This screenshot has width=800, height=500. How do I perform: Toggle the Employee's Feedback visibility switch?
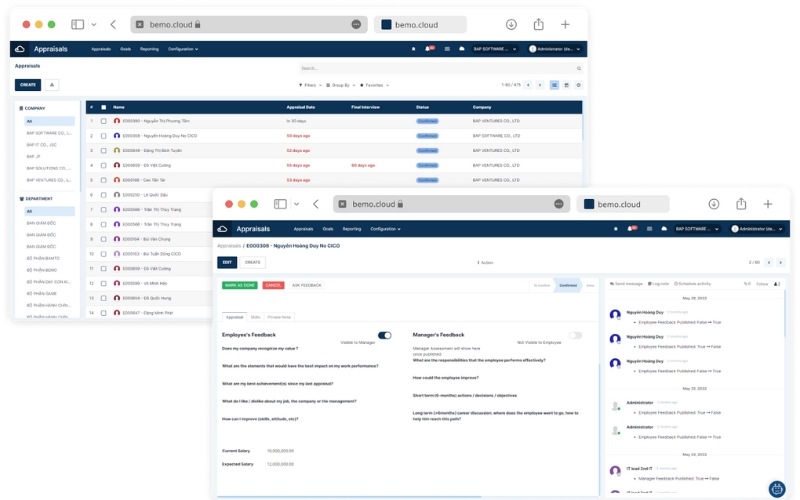coord(385,335)
